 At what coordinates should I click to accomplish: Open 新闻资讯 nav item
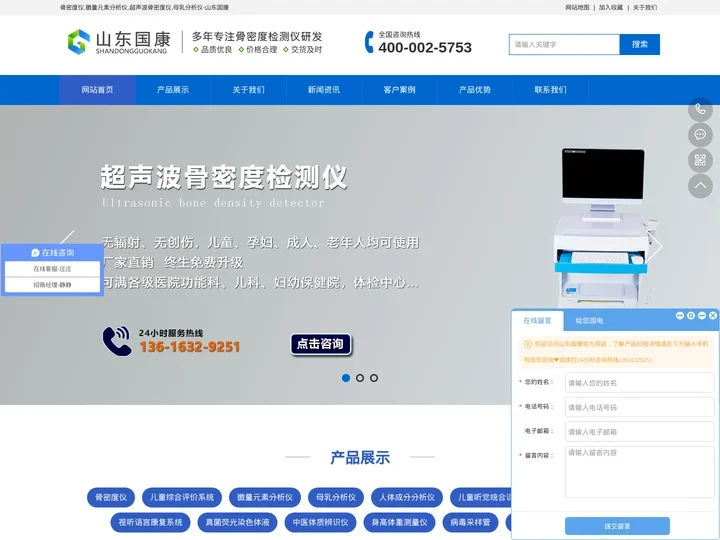point(324,90)
